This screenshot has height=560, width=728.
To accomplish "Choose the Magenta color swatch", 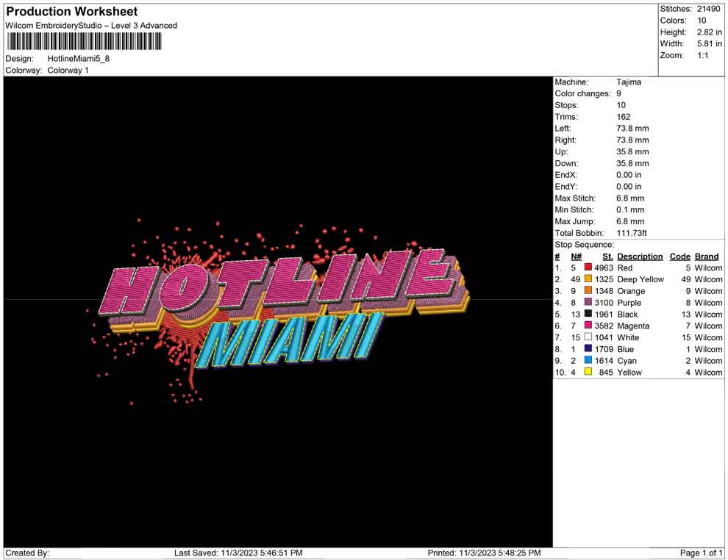I will coord(588,326).
